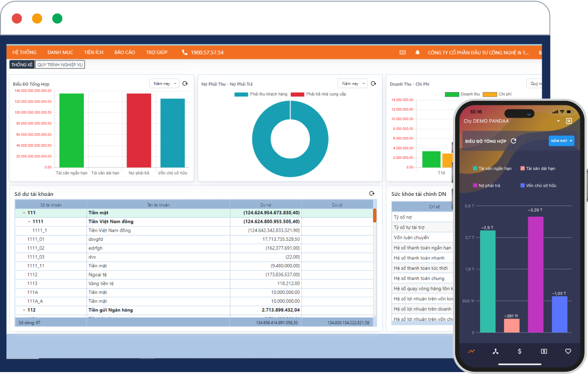
Task: Toggle Vốn chủ sở hữu legend on the phone
Action: (538, 185)
